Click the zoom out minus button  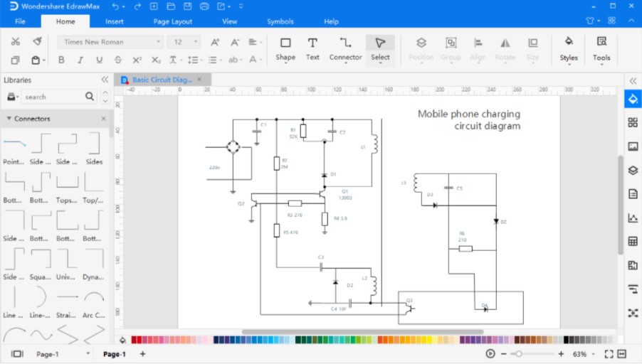[x=504, y=354]
